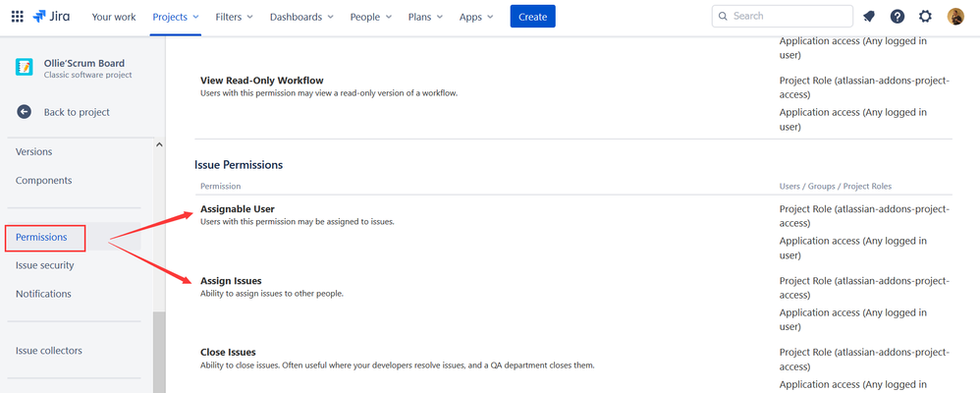Click the Assign Issues permission title
980x393 pixels.
pyautogui.click(x=231, y=281)
